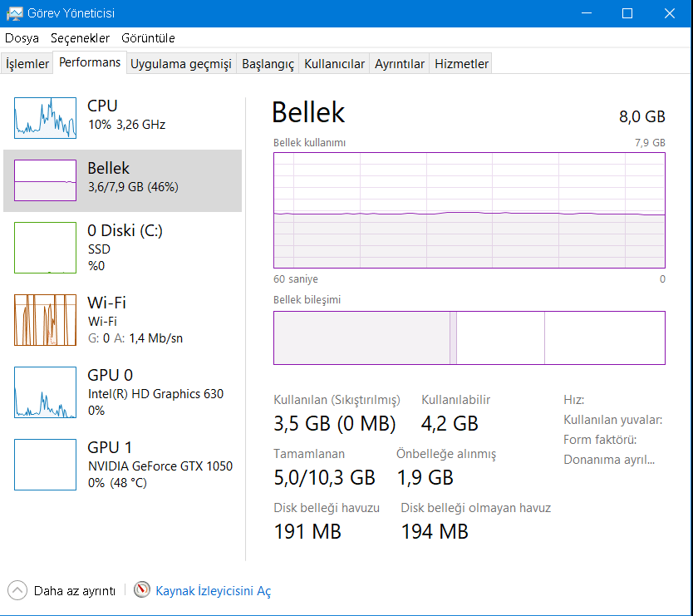Screen dimensions: 693x616
Task: Click the Bellek bileşimi composition bar
Action: 469,338
